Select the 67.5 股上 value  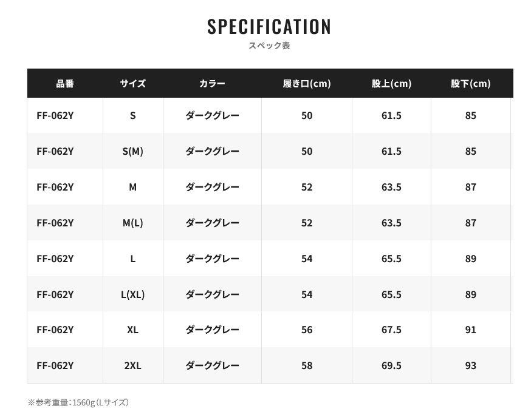point(391,330)
